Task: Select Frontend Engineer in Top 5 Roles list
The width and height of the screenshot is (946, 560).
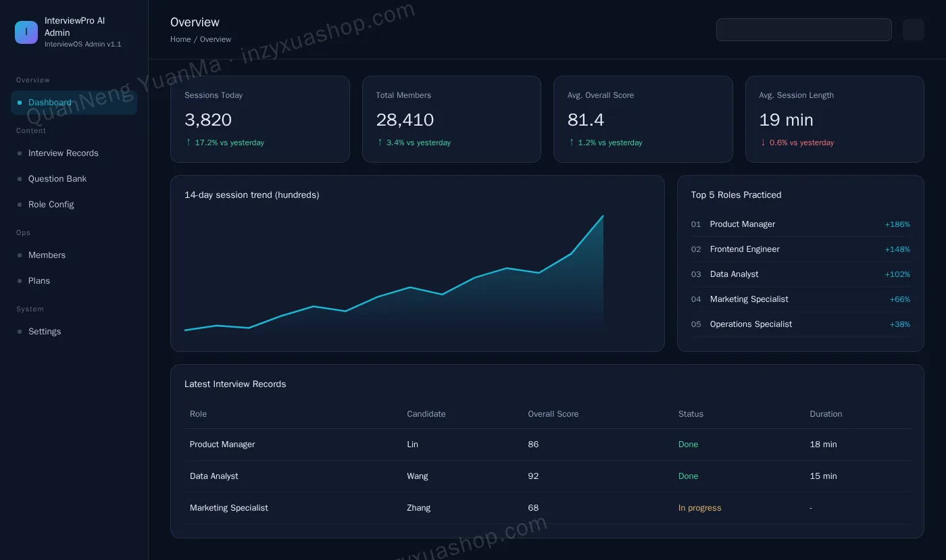Action: (800, 249)
